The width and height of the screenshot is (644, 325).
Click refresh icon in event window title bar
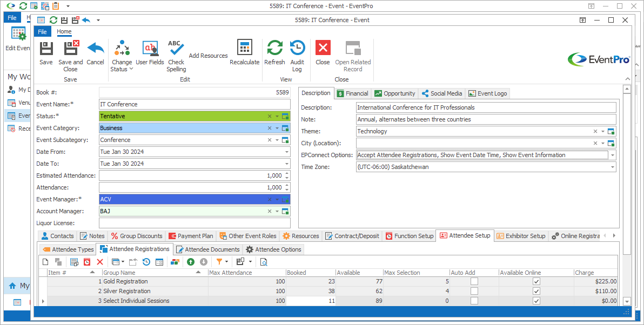[x=53, y=19]
